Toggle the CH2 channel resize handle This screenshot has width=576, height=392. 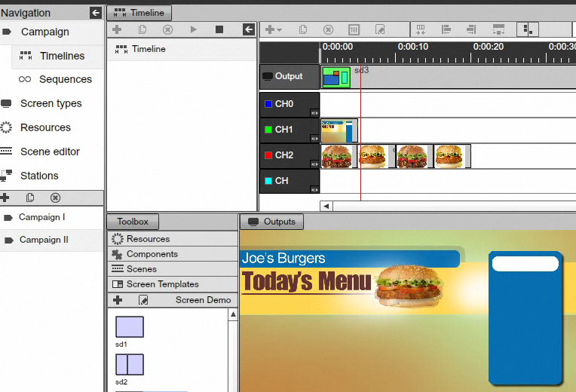pos(314,164)
